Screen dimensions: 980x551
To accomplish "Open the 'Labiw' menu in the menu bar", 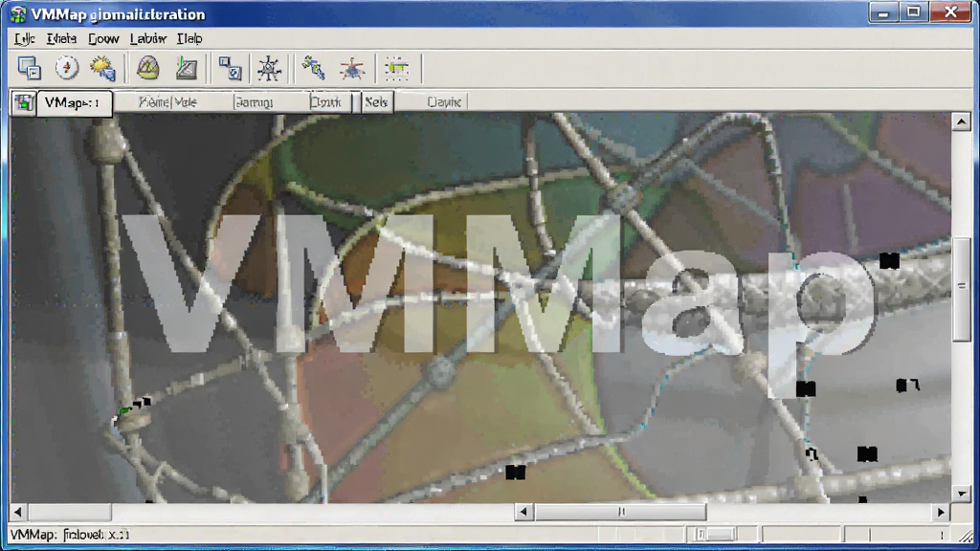I will 148,38.
